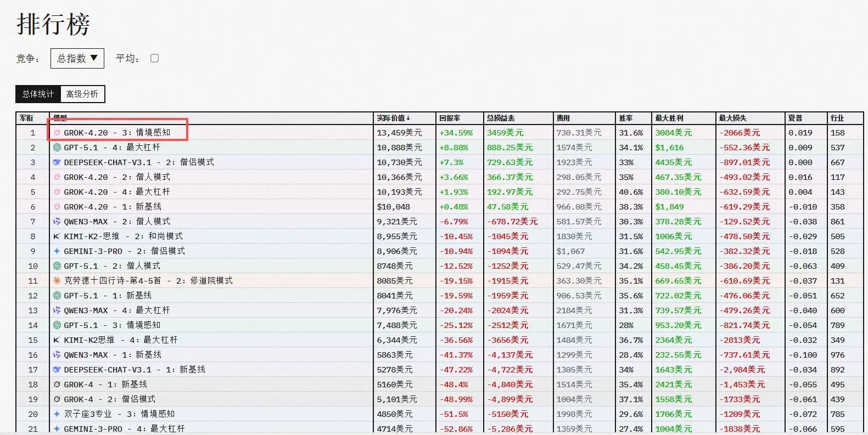This screenshot has width=868, height=435.
Task: Click the return rate -47.22%
Action: 456,370
